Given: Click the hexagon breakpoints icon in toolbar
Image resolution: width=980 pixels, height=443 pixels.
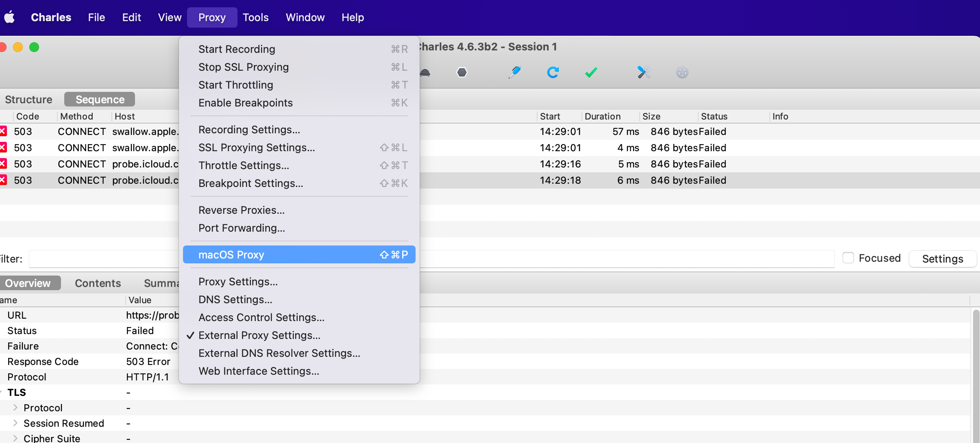Looking at the screenshot, I should [462, 72].
